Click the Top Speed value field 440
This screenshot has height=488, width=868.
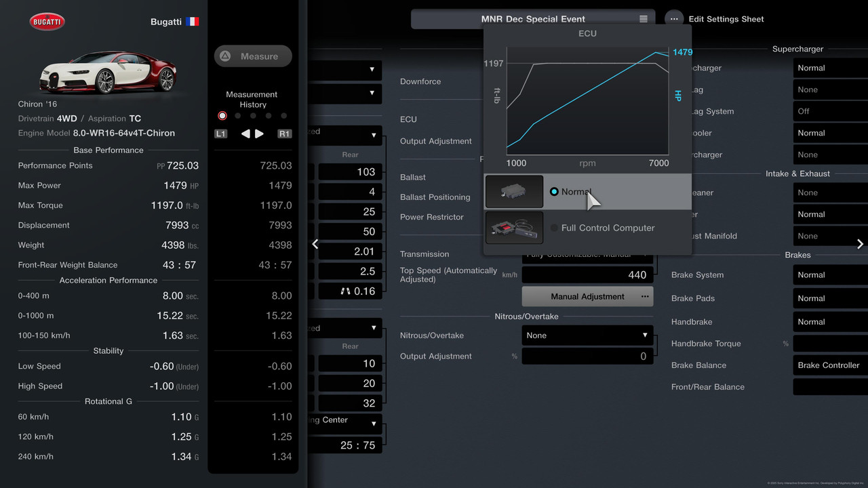click(x=587, y=274)
